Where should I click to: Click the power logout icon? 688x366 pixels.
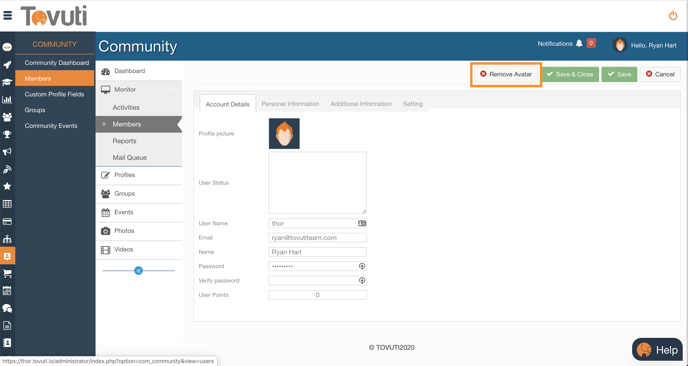point(673,16)
